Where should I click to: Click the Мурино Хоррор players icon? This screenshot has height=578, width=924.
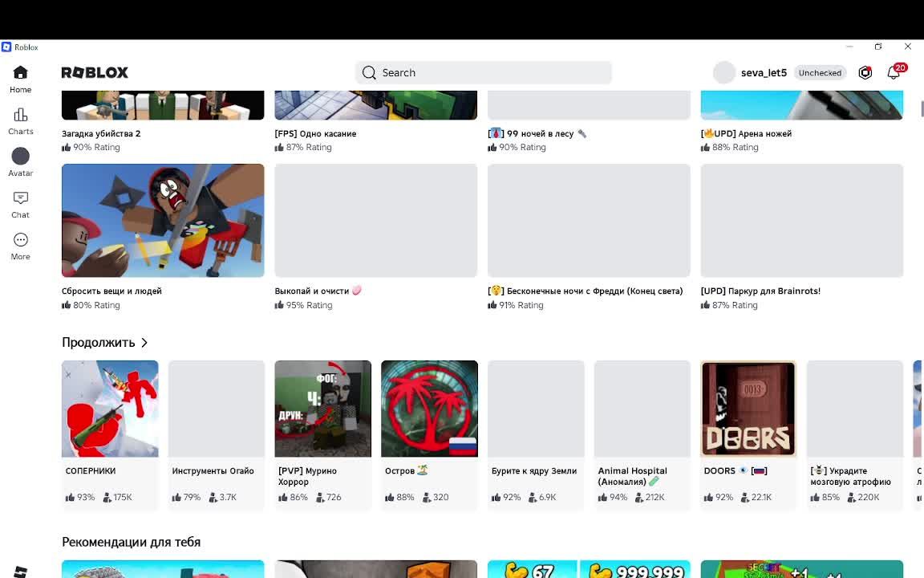[320, 497]
